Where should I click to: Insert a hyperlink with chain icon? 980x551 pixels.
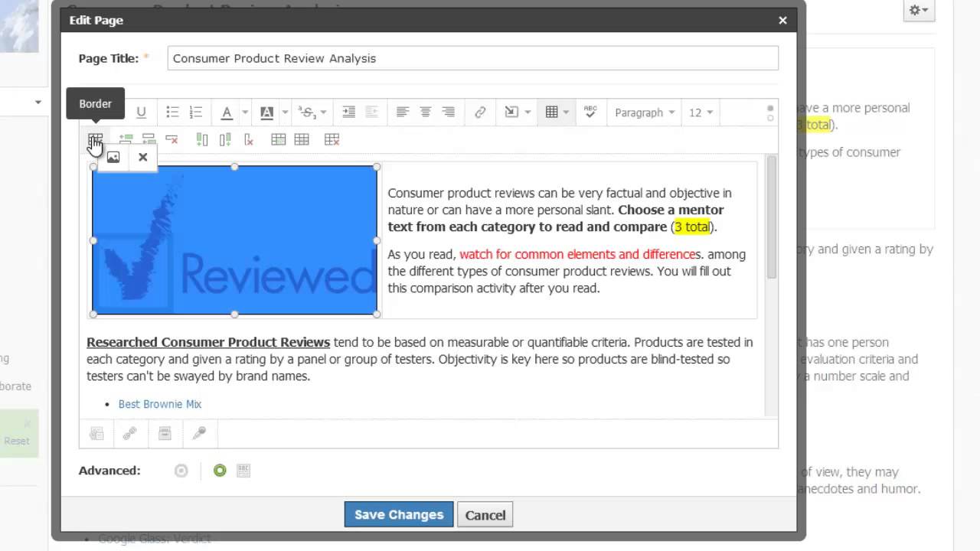coord(480,112)
